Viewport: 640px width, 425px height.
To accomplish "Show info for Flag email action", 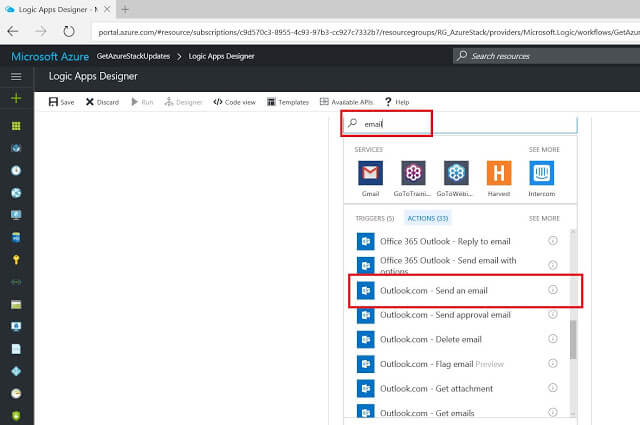I will (x=553, y=363).
